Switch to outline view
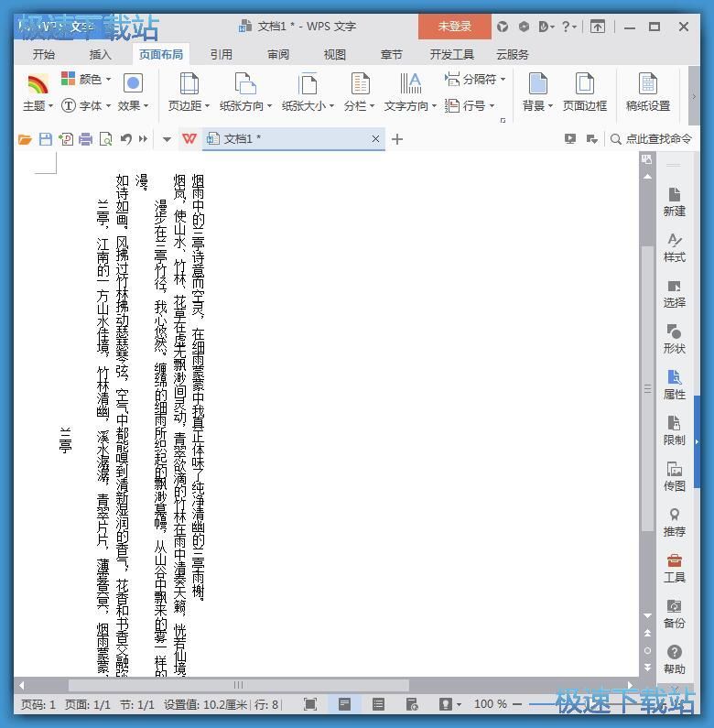This screenshot has width=714, height=728. coord(378,704)
